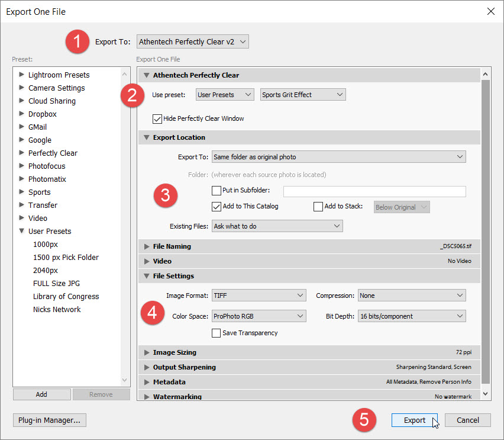Click the settings panel vertical scrollbar thumb
This screenshot has height=440, width=504.
click(x=485, y=232)
